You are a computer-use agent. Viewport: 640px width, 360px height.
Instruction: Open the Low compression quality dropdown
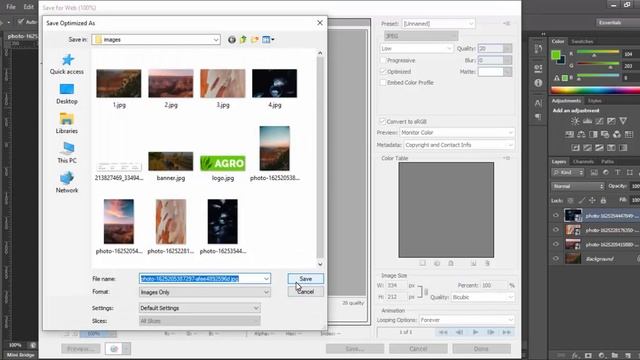coord(416,49)
